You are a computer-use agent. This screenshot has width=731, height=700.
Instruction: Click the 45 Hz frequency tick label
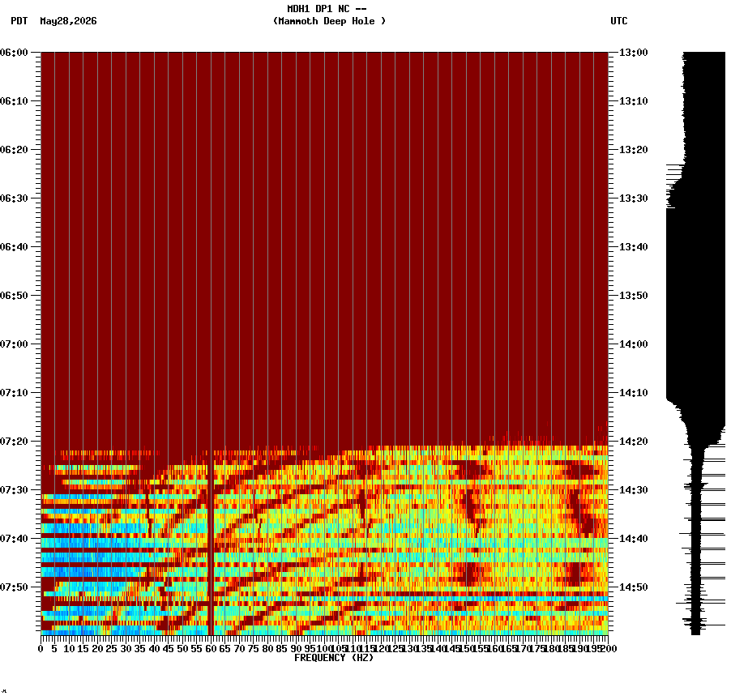coord(169,649)
